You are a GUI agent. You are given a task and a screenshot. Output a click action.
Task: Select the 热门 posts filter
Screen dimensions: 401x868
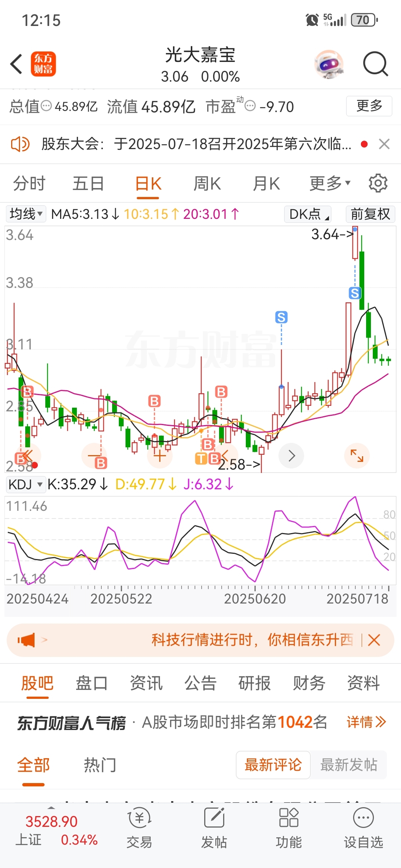pyautogui.click(x=100, y=765)
